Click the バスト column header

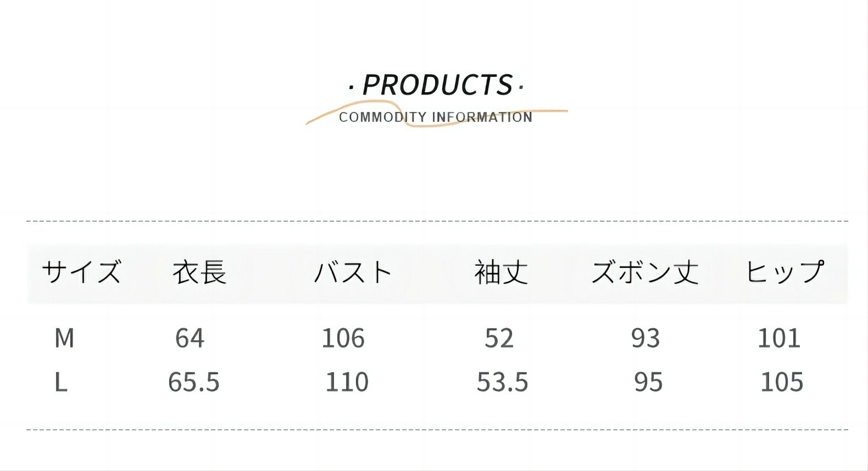coord(353,272)
